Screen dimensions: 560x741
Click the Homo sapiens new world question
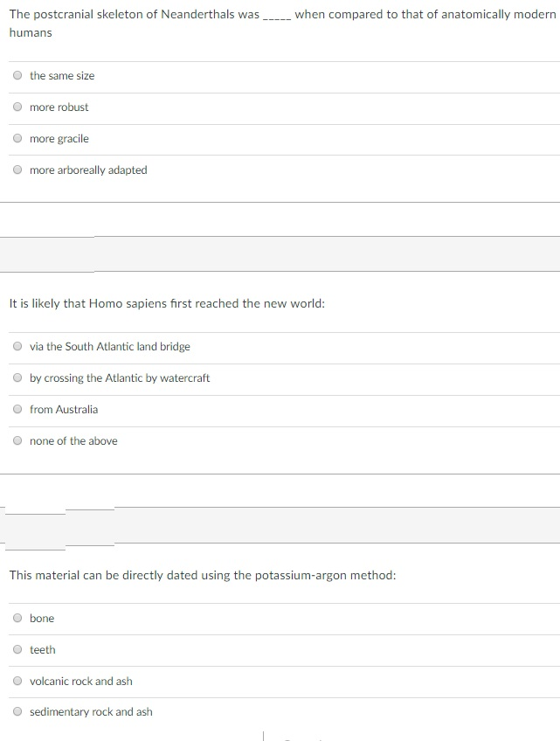tap(167, 303)
